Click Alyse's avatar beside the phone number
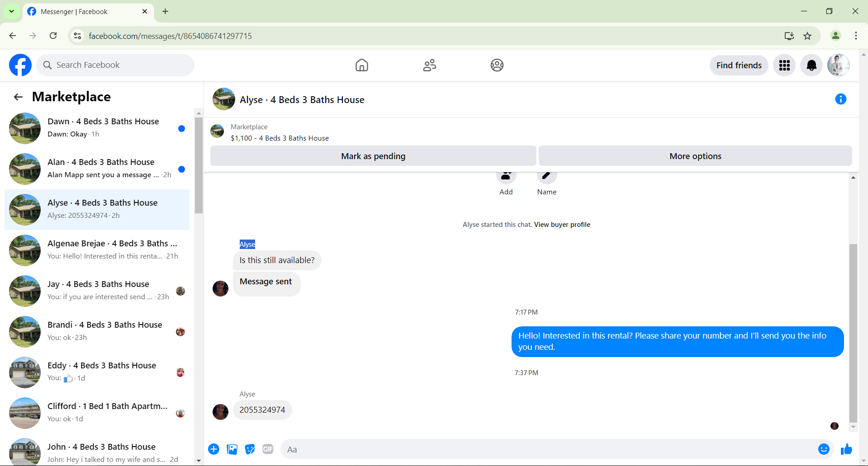 click(x=220, y=412)
